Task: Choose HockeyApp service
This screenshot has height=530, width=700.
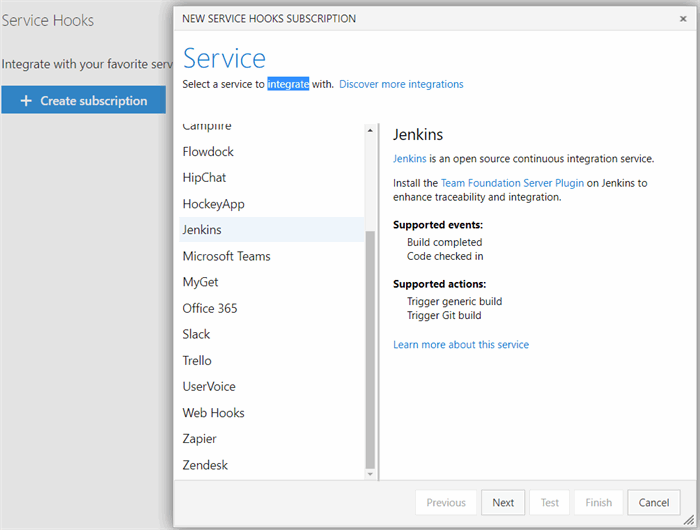Action: [213, 204]
